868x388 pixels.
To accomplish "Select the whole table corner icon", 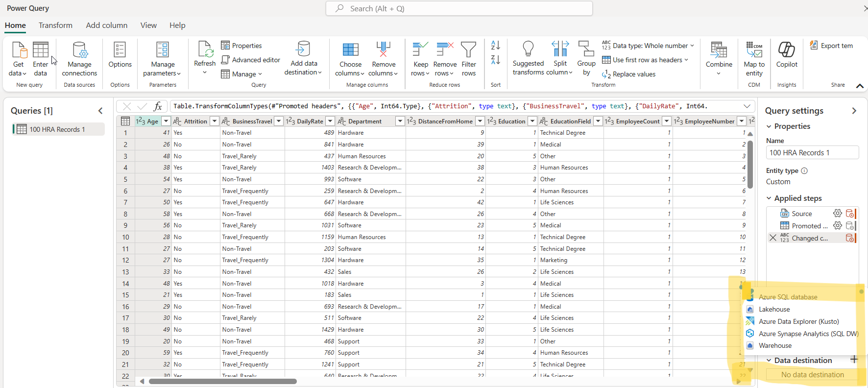I will (125, 121).
